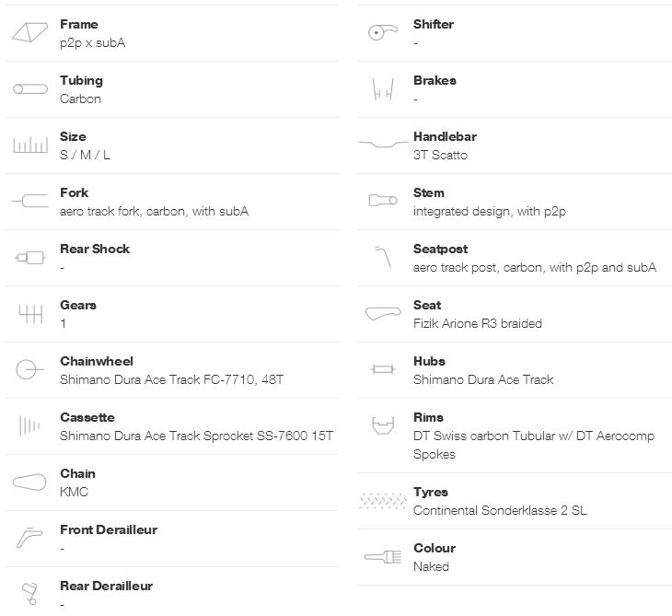Click the Tyres tread icon
The width and height of the screenshot is (672, 616).
pos(382,501)
